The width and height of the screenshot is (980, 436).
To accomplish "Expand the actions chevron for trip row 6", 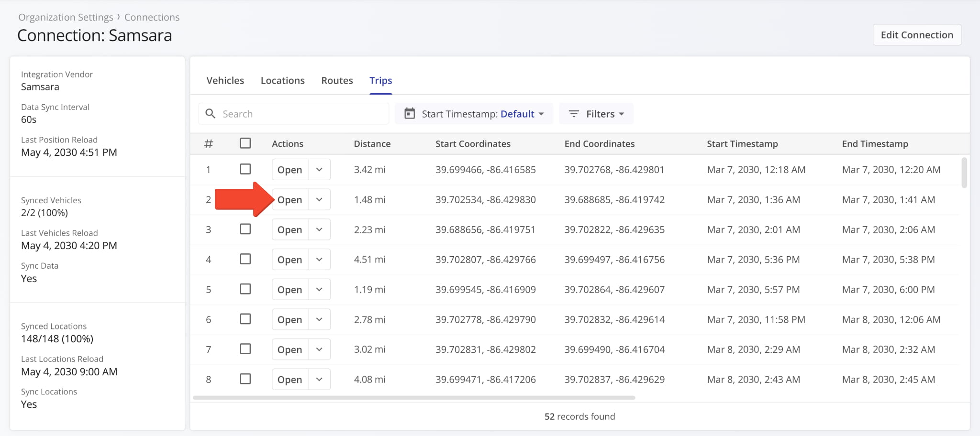I will (319, 319).
